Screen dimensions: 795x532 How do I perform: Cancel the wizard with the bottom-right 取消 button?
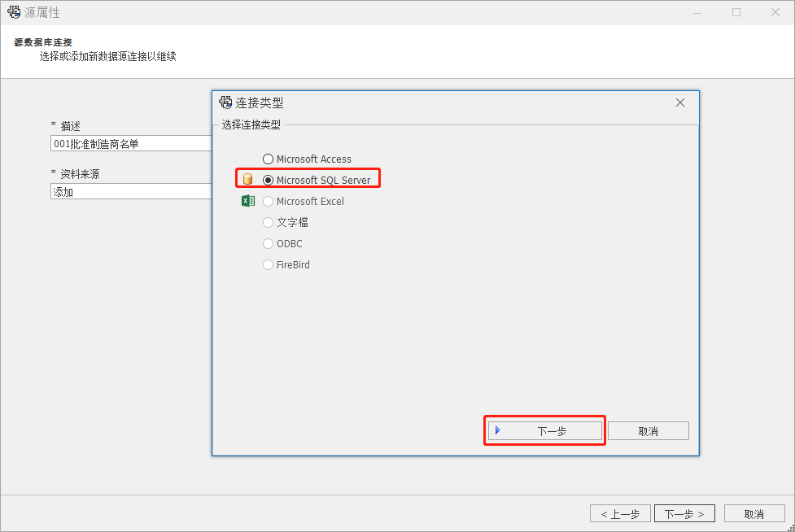(754, 514)
